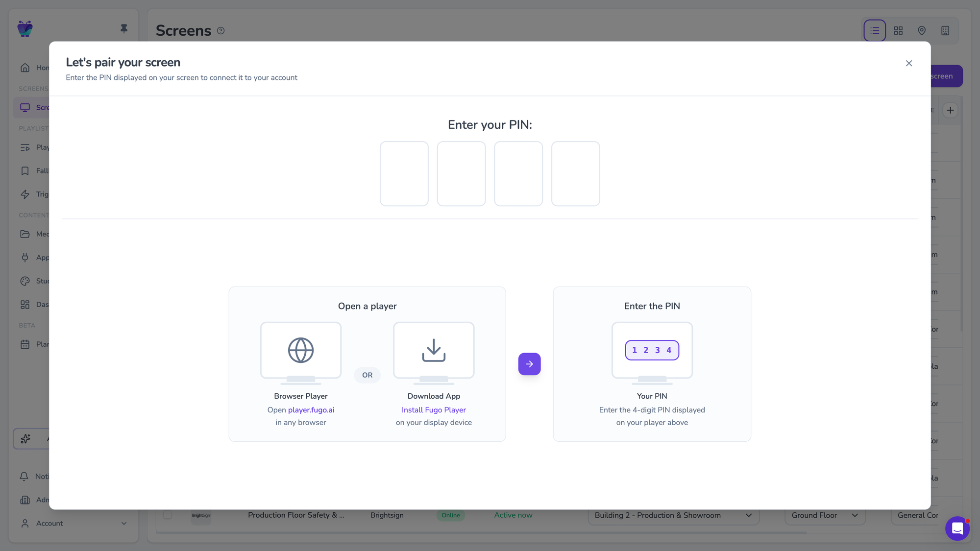
Task: Toggle the sidebar pin icon
Action: 124,29
